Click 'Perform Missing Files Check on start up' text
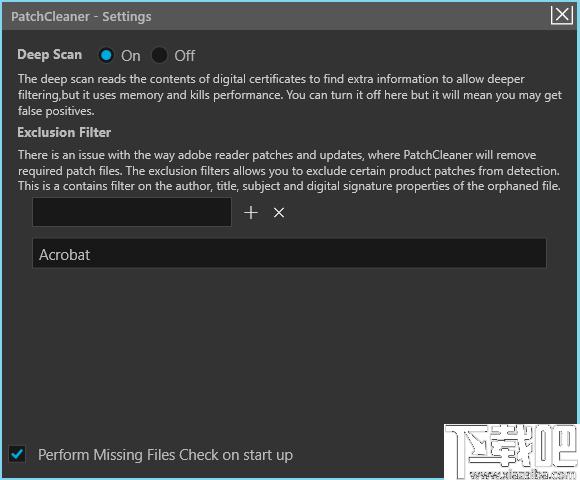The image size is (580, 480). [165, 455]
